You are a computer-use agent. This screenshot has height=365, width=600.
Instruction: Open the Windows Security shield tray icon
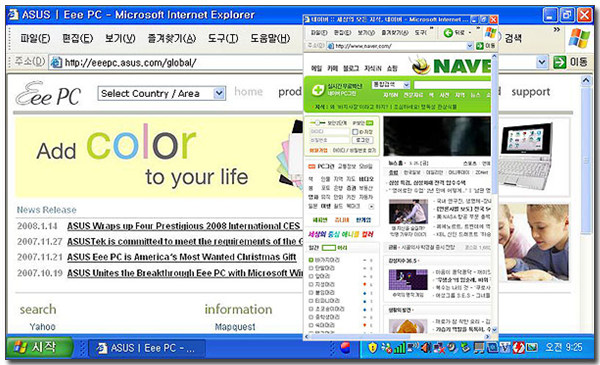point(372,347)
